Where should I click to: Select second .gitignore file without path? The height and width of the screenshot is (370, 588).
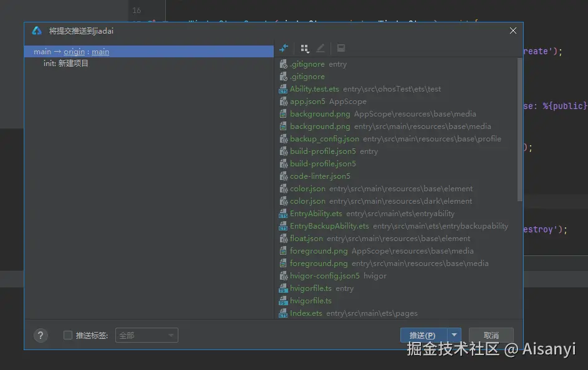tap(307, 77)
